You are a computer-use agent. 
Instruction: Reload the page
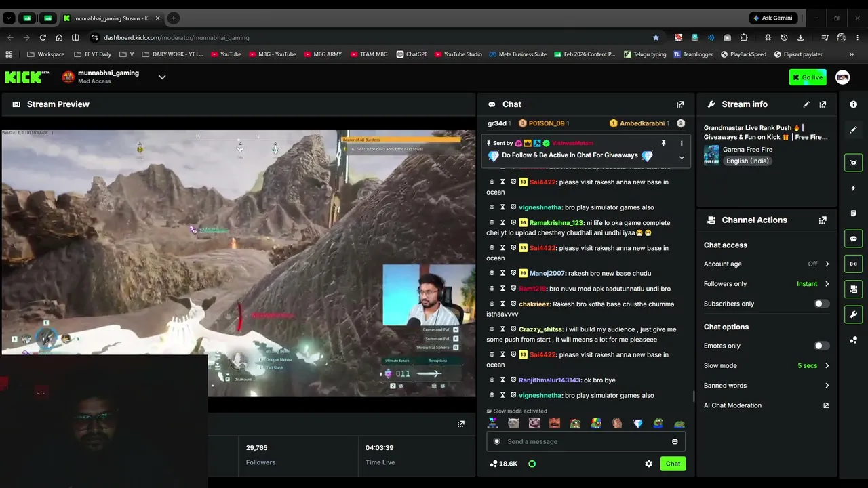(x=43, y=37)
